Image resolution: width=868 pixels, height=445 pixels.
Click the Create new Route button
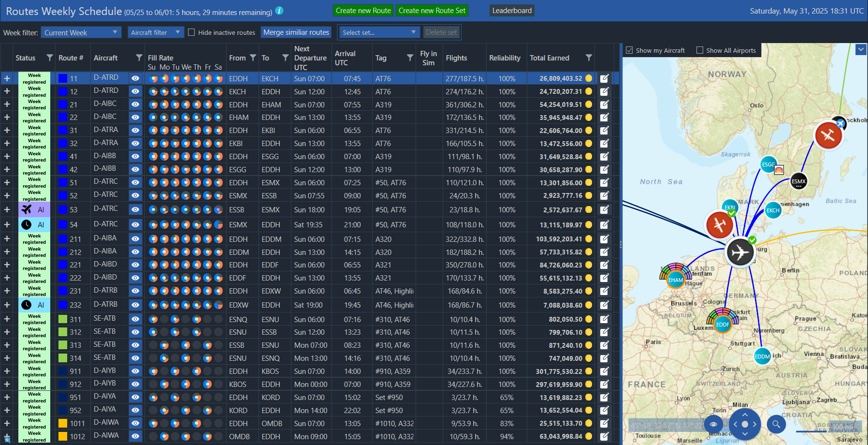pyautogui.click(x=363, y=11)
